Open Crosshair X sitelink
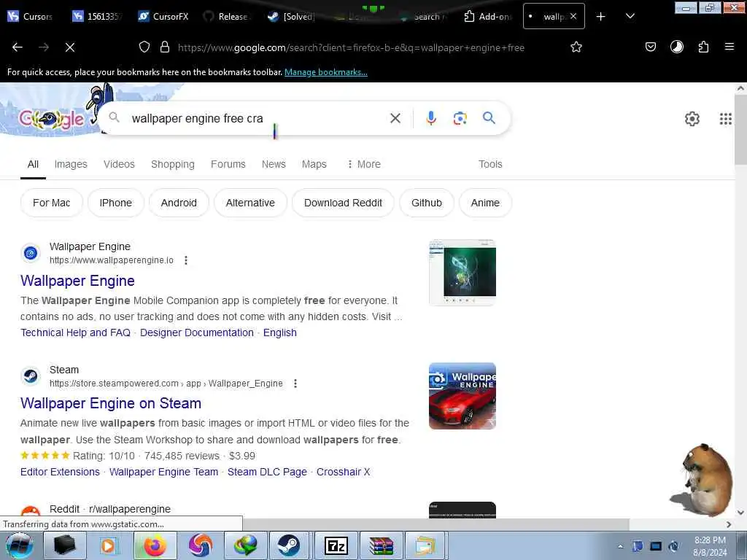Viewport: 747px width, 560px height. [x=344, y=472]
